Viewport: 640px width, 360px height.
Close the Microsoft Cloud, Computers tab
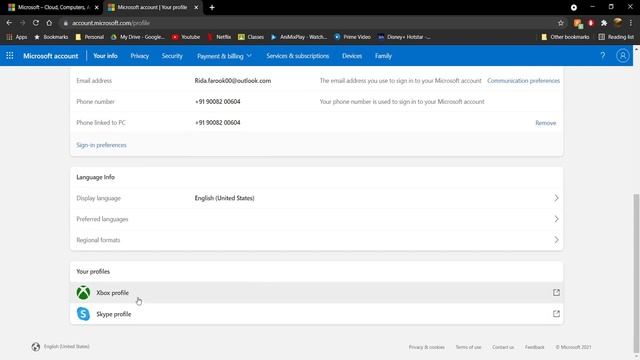pyautogui.click(x=97, y=7)
